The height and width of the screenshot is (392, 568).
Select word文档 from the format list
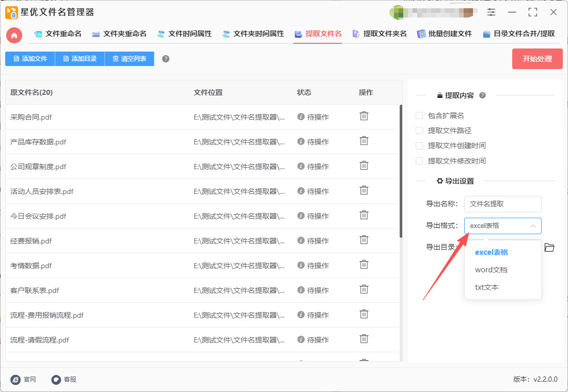tap(491, 270)
